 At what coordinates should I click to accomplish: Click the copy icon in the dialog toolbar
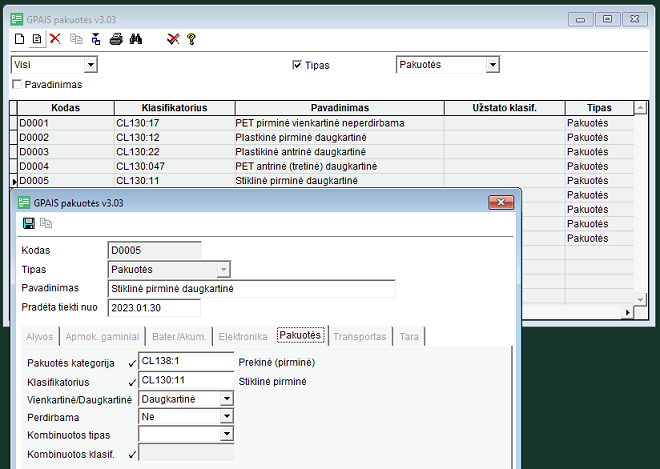pyautogui.click(x=46, y=223)
